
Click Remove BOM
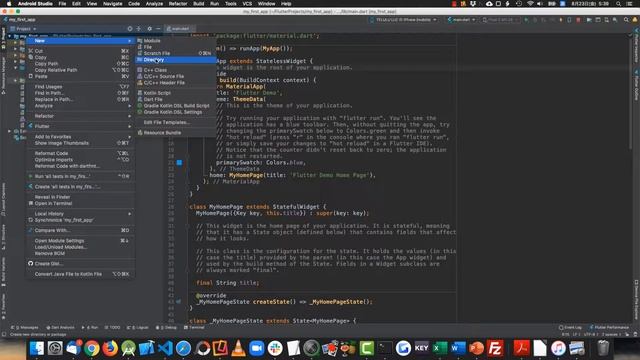pyautogui.click(x=80, y=253)
